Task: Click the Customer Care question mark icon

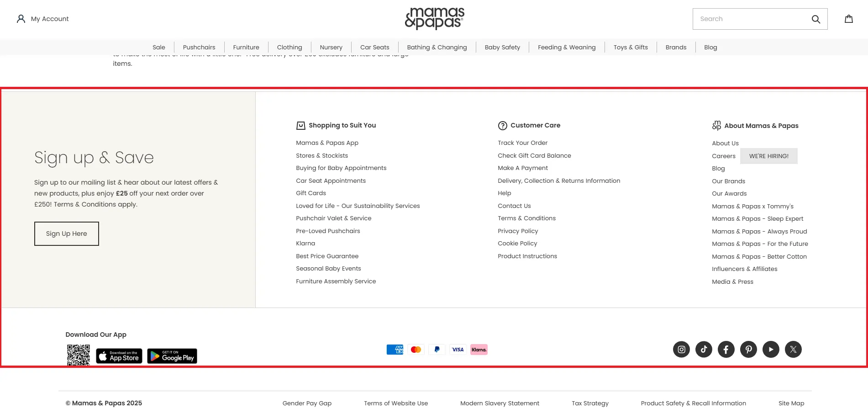Action: pyautogui.click(x=502, y=126)
